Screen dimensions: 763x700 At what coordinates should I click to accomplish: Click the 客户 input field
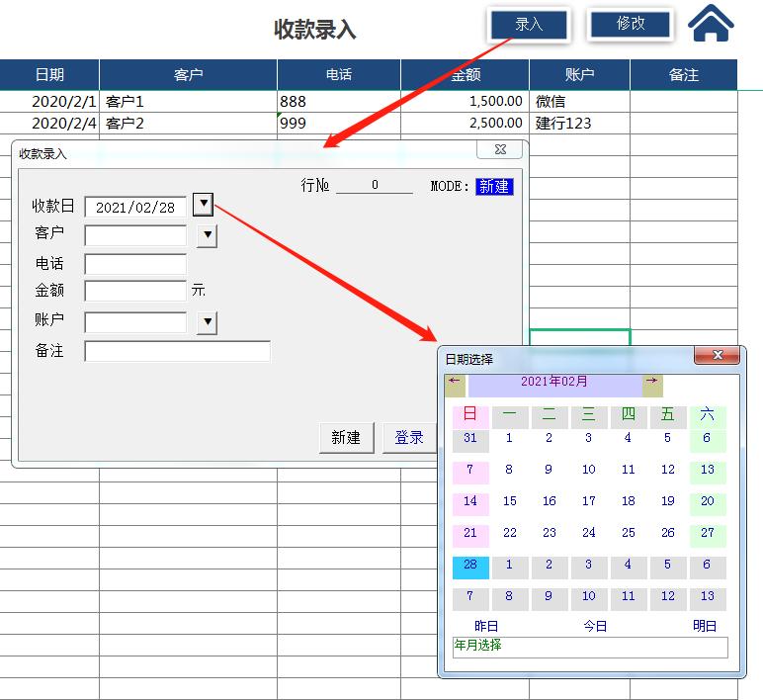point(135,235)
